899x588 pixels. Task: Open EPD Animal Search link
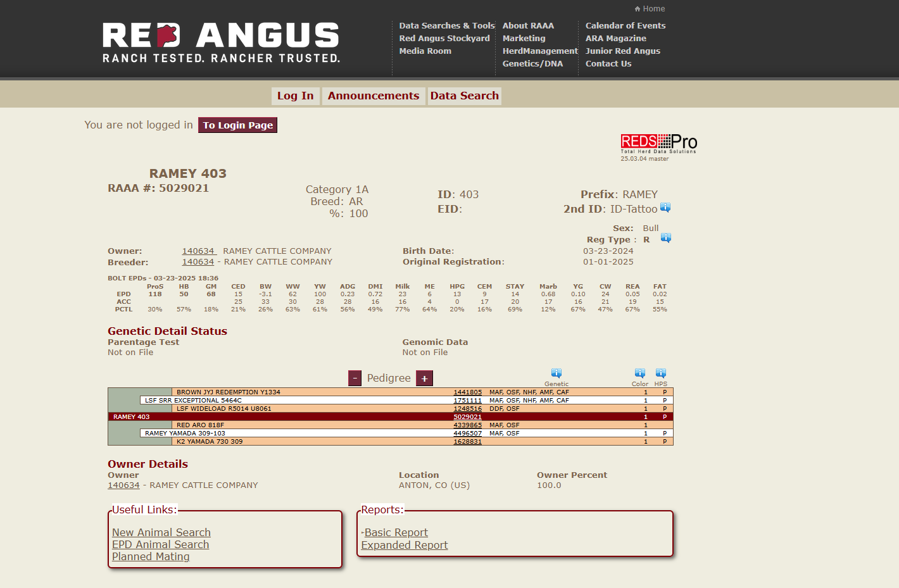coord(160,545)
